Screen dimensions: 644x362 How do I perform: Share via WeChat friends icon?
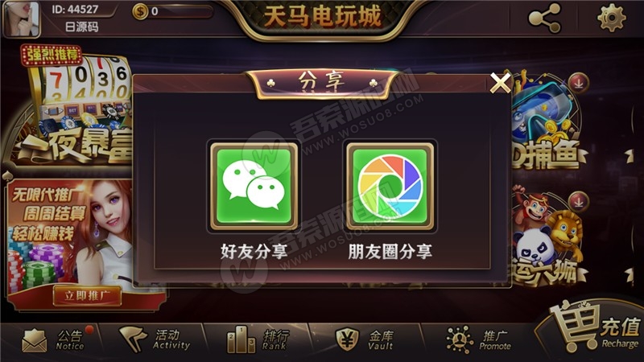coord(254,186)
